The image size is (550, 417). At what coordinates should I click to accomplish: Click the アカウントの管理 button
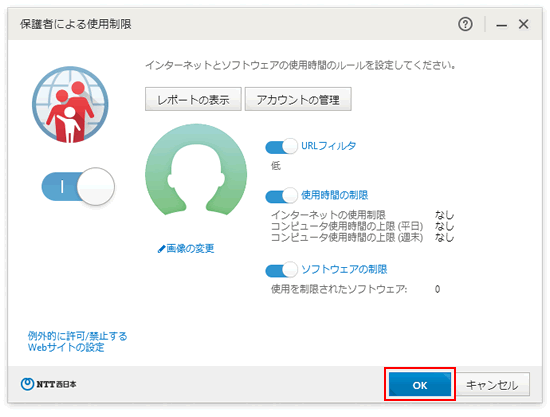298,99
